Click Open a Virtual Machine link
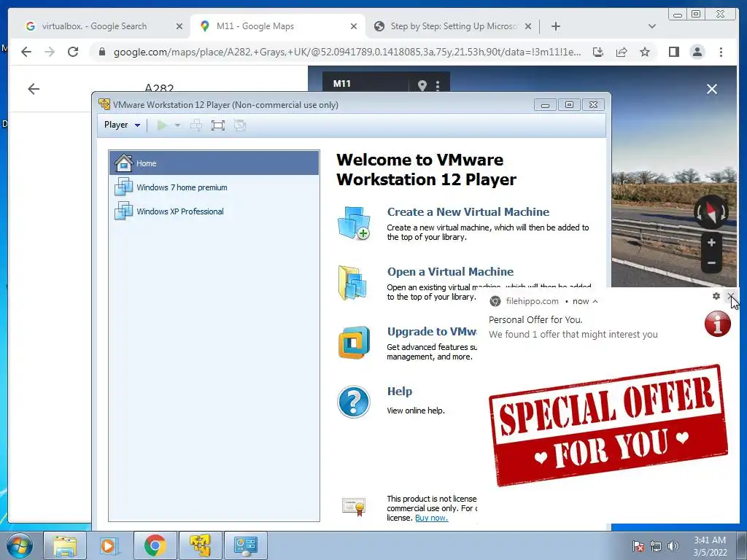Image resolution: width=747 pixels, height=560 pixels. tap(450, 271)
